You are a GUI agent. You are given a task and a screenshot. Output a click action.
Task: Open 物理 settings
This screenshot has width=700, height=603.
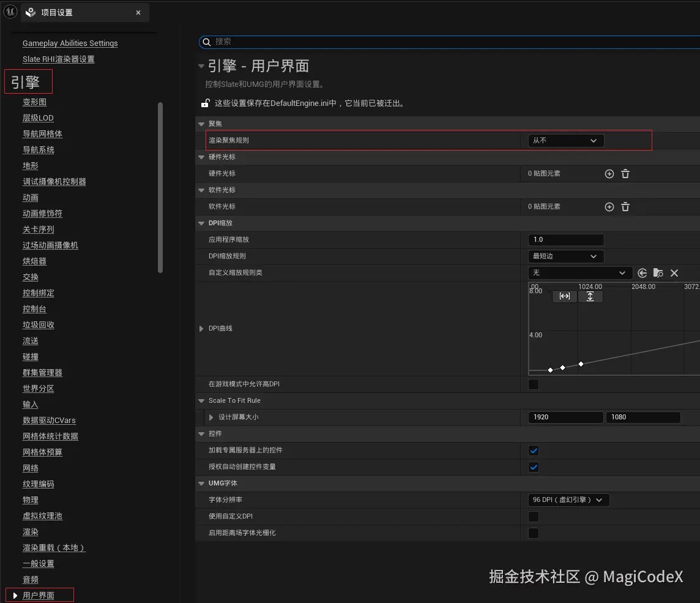pos(31,500)
